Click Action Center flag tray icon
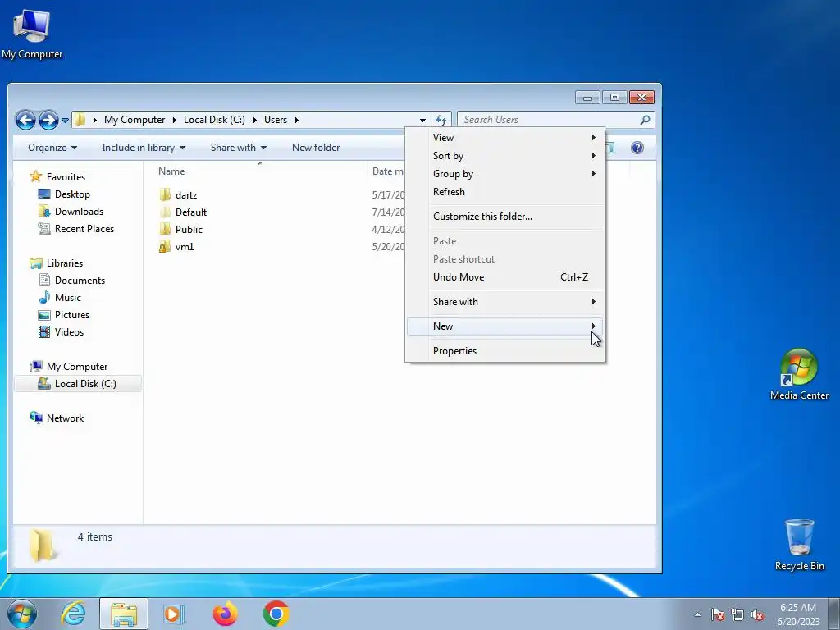 (717, 614)
